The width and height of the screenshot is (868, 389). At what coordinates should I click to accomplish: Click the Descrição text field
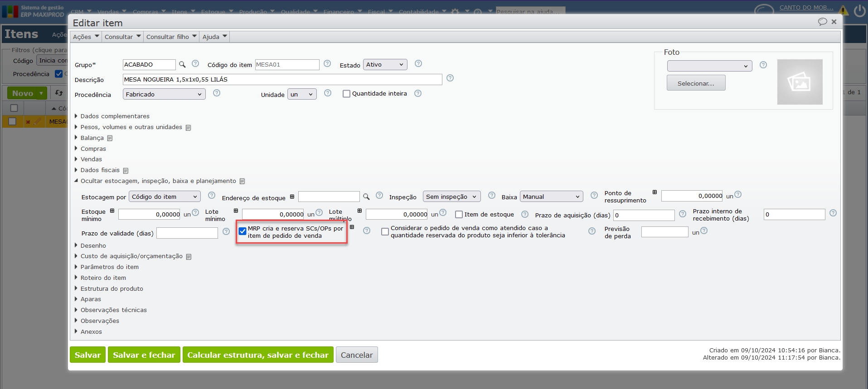point(282,79)
